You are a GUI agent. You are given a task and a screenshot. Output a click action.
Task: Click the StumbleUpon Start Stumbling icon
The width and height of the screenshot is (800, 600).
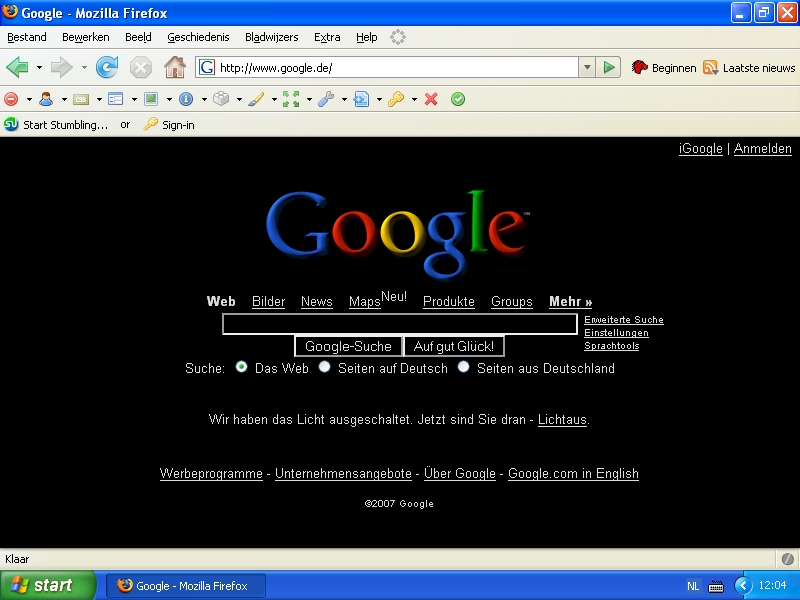11,124
